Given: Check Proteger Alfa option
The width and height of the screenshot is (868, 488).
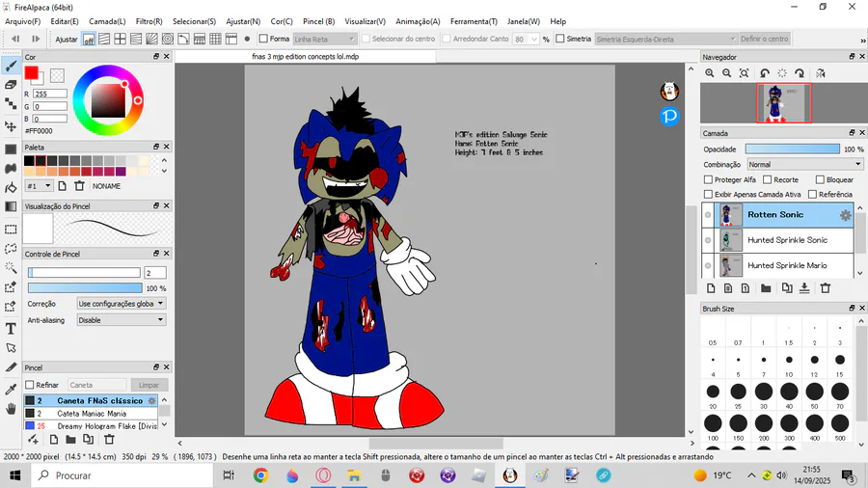Looking at the screenshot, I should pos(708,179).
